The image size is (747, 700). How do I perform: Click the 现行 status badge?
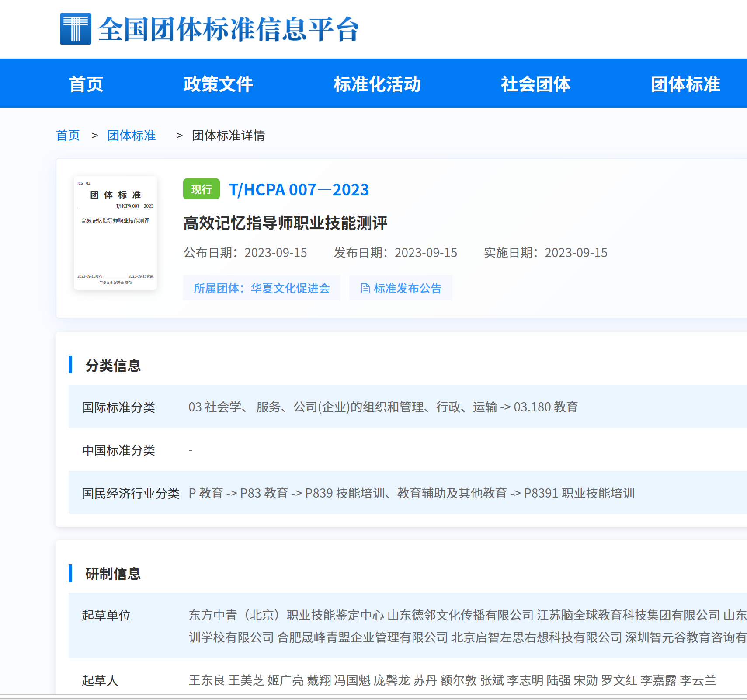pos(202,189)
